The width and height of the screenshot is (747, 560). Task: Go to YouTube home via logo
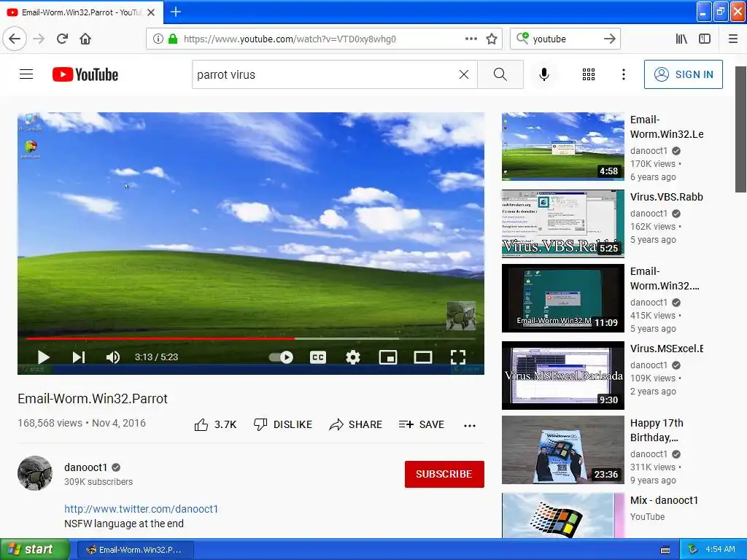pos(85,74)
